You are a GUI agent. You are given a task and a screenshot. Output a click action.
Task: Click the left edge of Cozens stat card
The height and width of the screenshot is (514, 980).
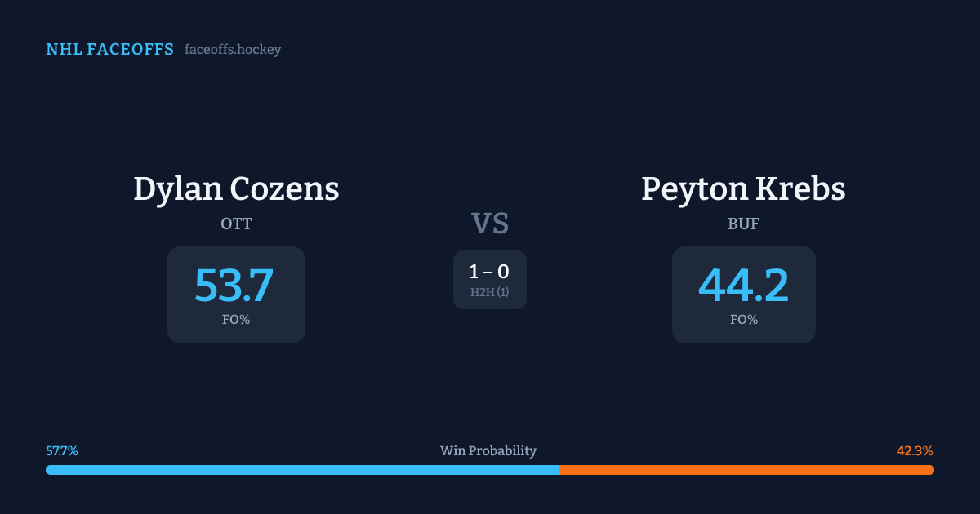click(x=171, y=295)
